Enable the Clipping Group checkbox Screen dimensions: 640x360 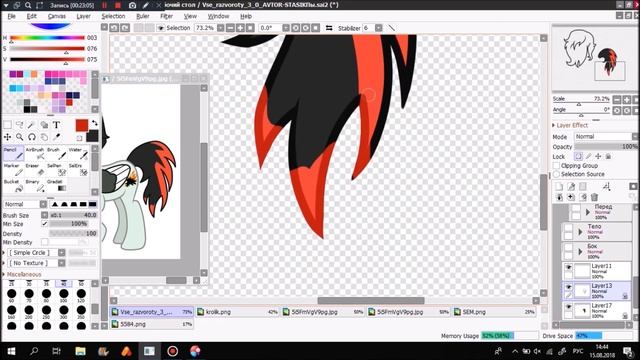[x=556, y=166]
